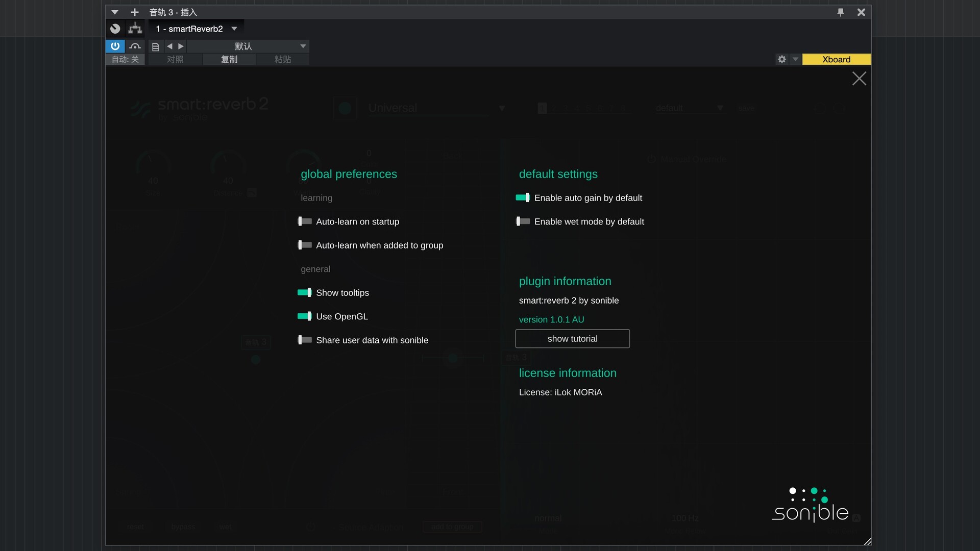Open the gear settings icon

pyautogui.click(x=781, y=59)
